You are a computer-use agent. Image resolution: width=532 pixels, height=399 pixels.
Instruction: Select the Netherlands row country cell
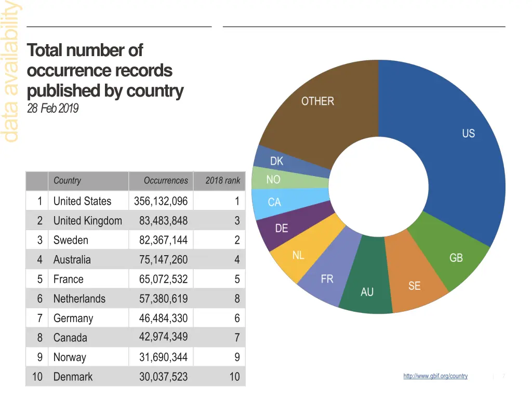[79, 299]
